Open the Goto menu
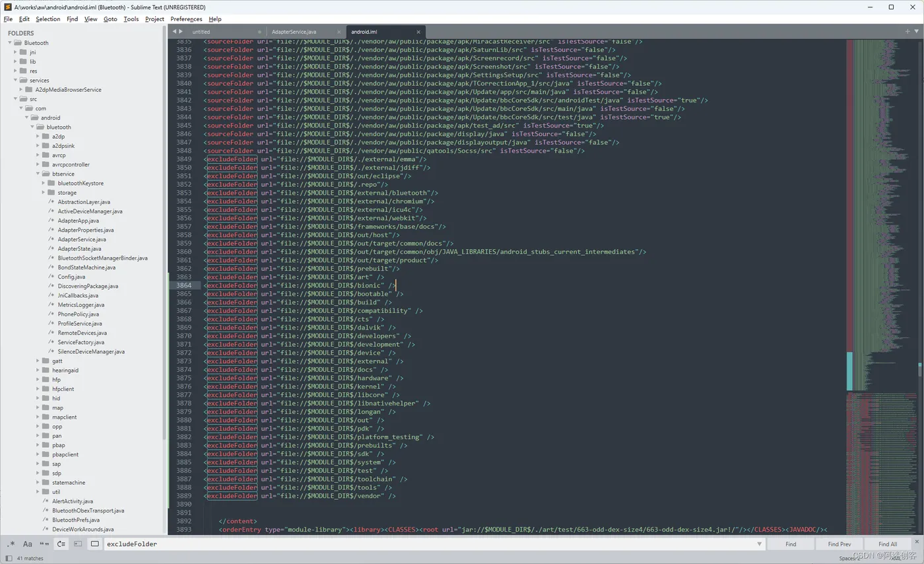The width and height of the screenshot is (924, 564). coord(110,19)
